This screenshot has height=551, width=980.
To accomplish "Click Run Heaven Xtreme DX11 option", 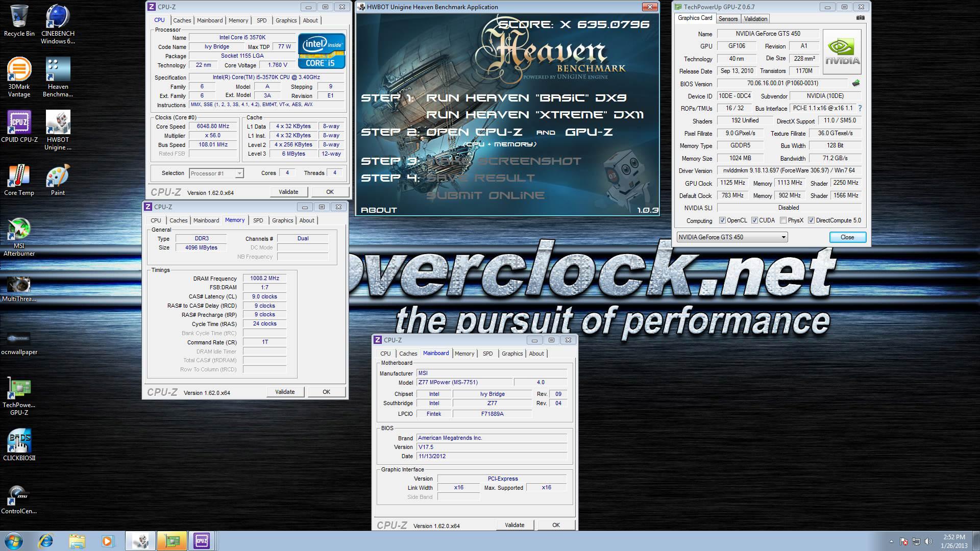I will (535, 115).
